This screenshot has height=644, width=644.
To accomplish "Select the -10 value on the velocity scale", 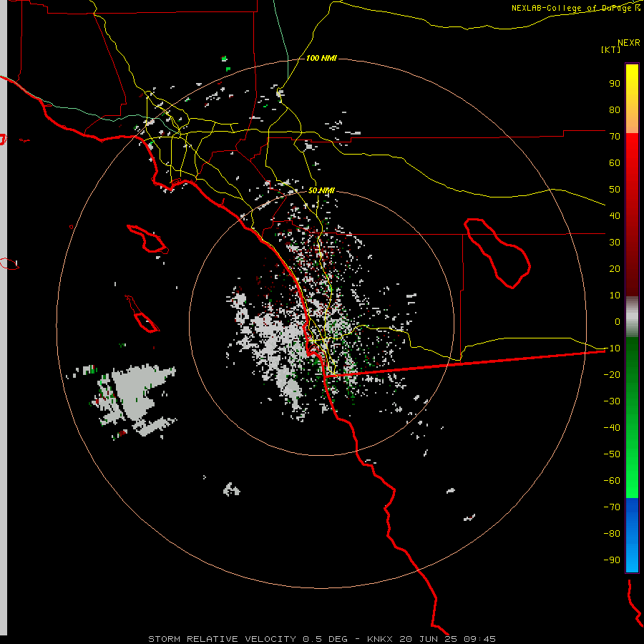I will pos(612,348).
